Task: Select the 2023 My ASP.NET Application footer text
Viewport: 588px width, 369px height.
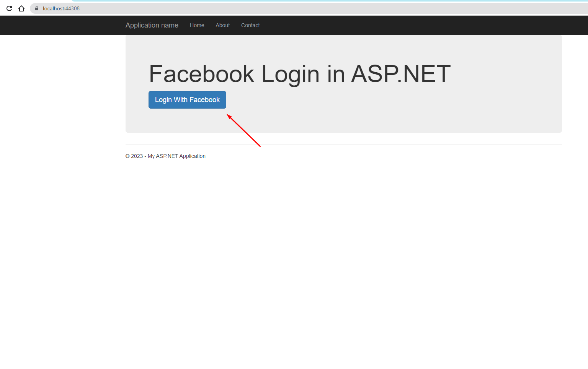Action: tap(165, 156)
